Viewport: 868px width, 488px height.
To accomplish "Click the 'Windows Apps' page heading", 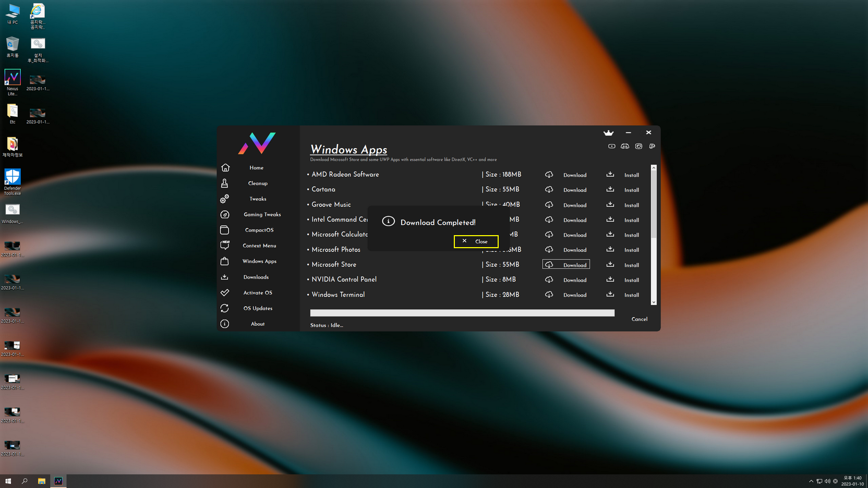I will pos(348,150).
